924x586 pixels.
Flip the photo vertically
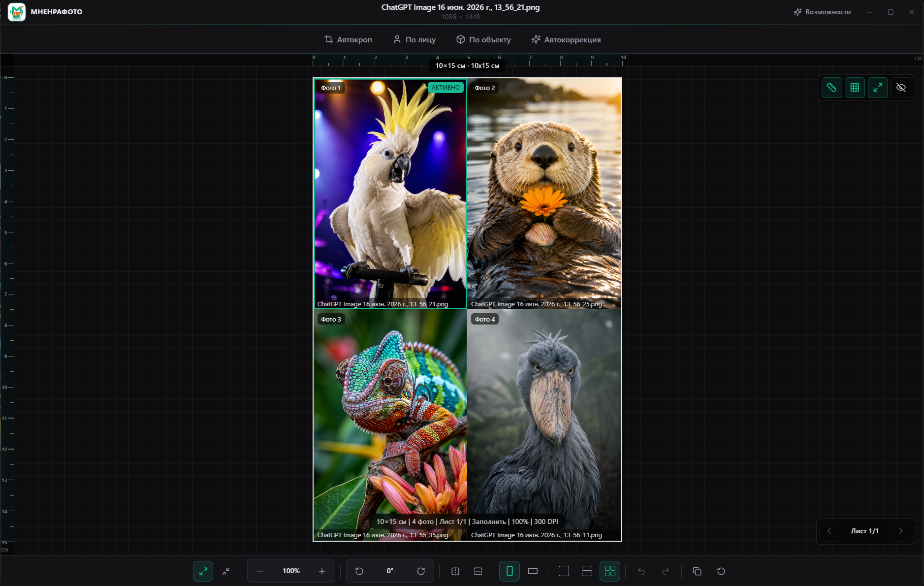click(478, 571)
